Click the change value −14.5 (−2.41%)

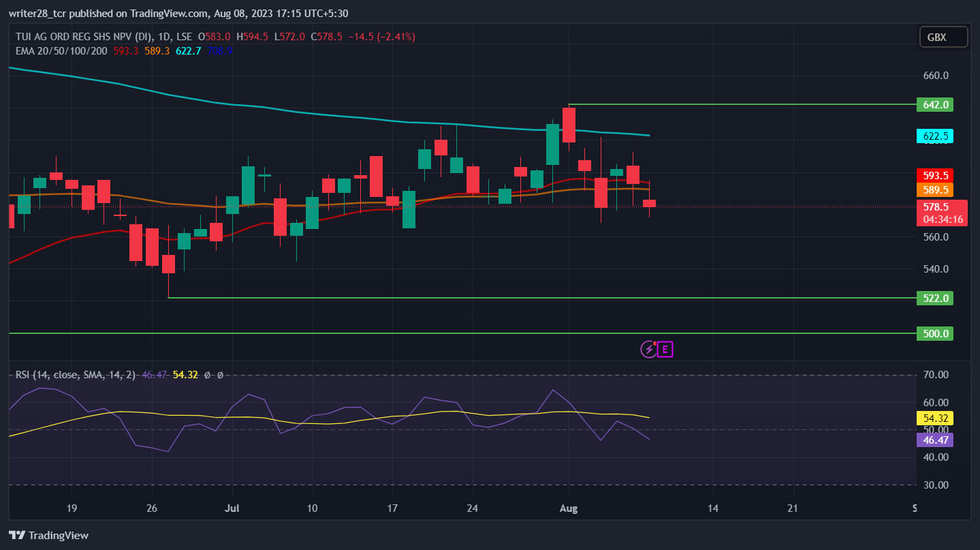click(x=383, y=37)
